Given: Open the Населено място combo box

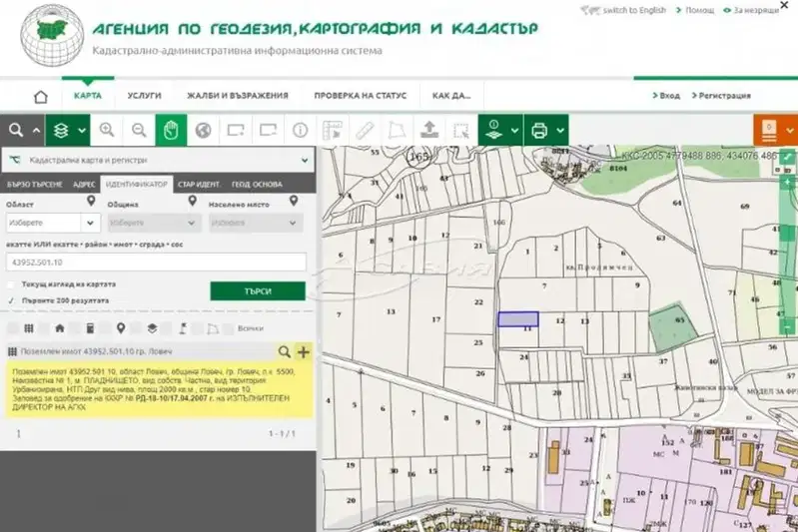Looking at the screenshot, I should pos(256,223).
